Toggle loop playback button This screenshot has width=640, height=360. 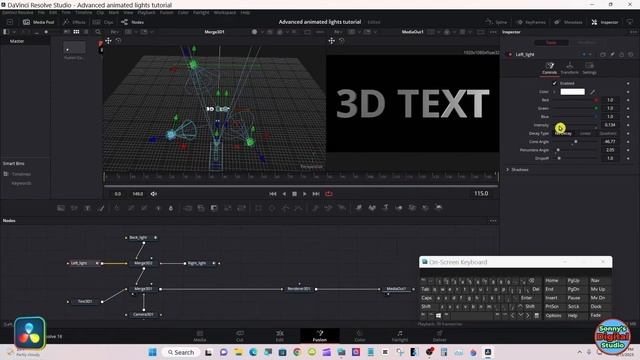click(x=329, y=194)
